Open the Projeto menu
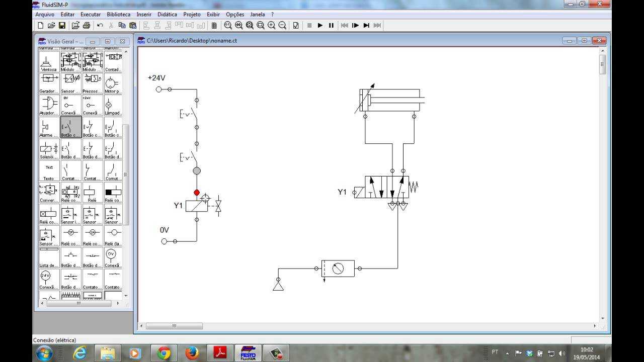The image size is (644, 362). point(192,15)
